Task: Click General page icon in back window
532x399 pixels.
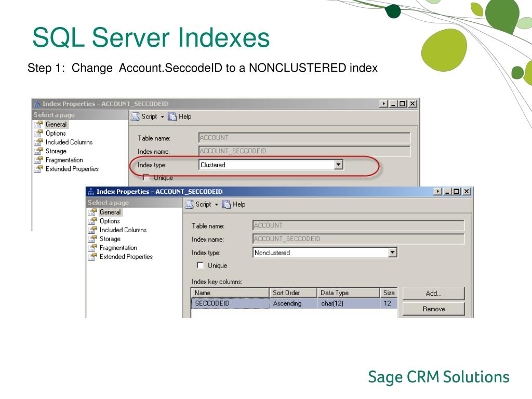Action: coord(38,124)
